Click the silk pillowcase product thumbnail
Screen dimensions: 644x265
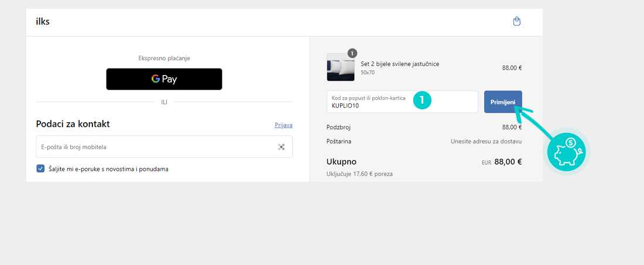click(340, 68)
